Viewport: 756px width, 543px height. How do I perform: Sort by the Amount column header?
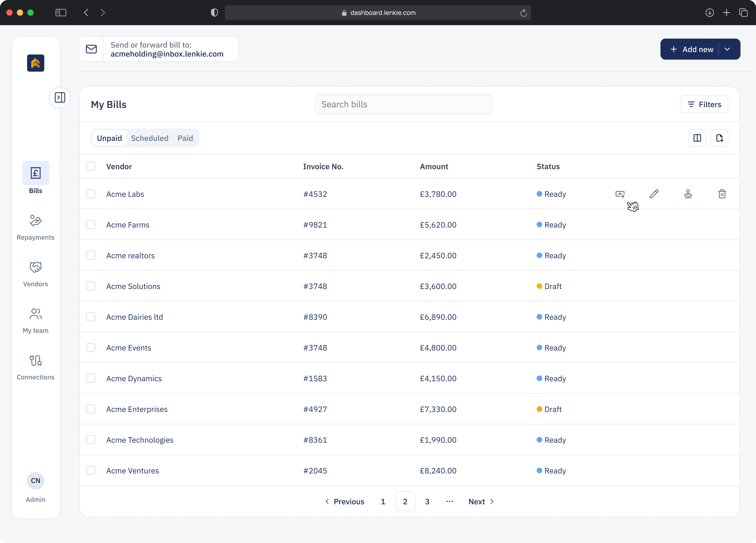434,166
